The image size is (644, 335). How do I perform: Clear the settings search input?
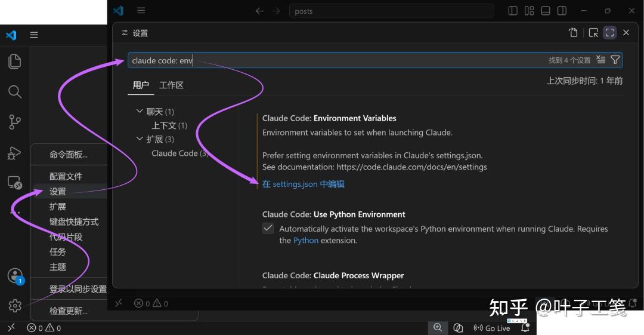[601, 60]
